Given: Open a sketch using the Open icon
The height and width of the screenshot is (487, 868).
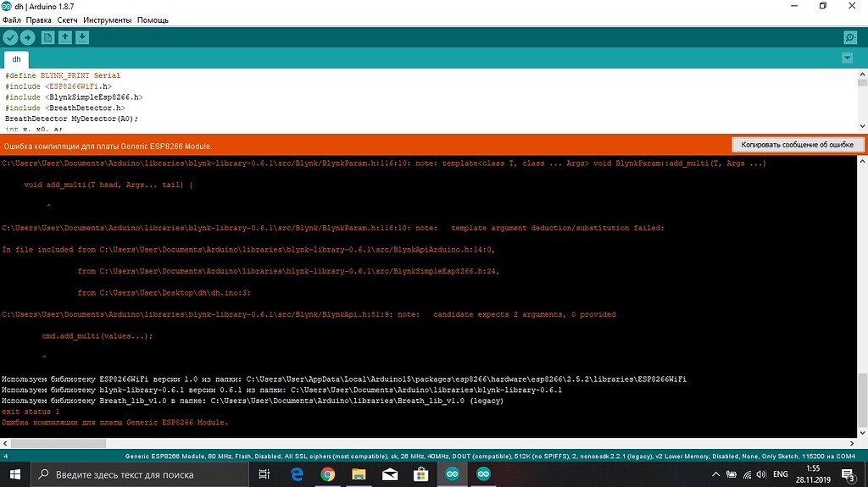Looking at the screenshot, I should 65,37.
